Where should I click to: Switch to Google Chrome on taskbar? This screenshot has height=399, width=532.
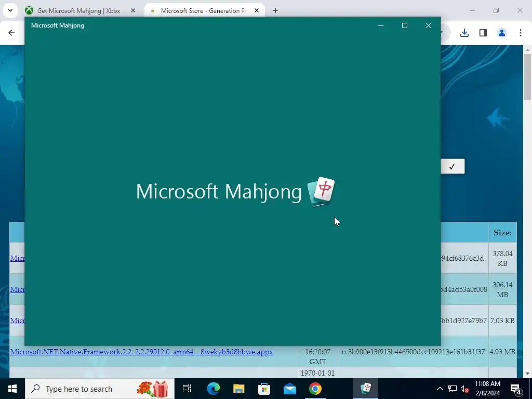[315, 389]
